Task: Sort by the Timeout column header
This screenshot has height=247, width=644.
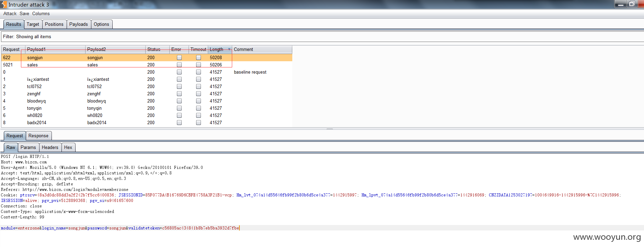Action: [198, 49]
